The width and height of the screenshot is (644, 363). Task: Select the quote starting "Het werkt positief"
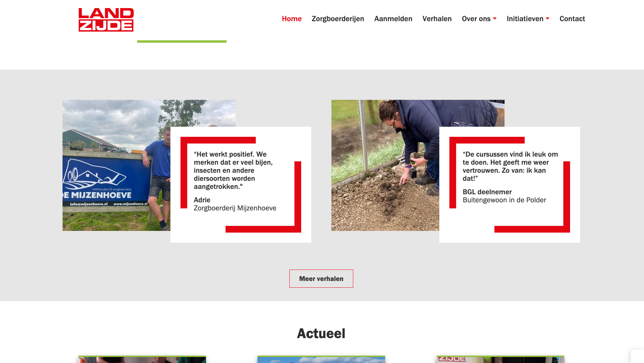point(233,170)
